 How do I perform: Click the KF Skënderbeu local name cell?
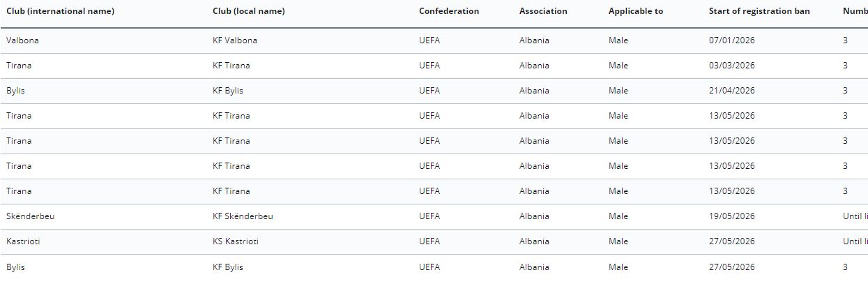(x=243, y=216)
